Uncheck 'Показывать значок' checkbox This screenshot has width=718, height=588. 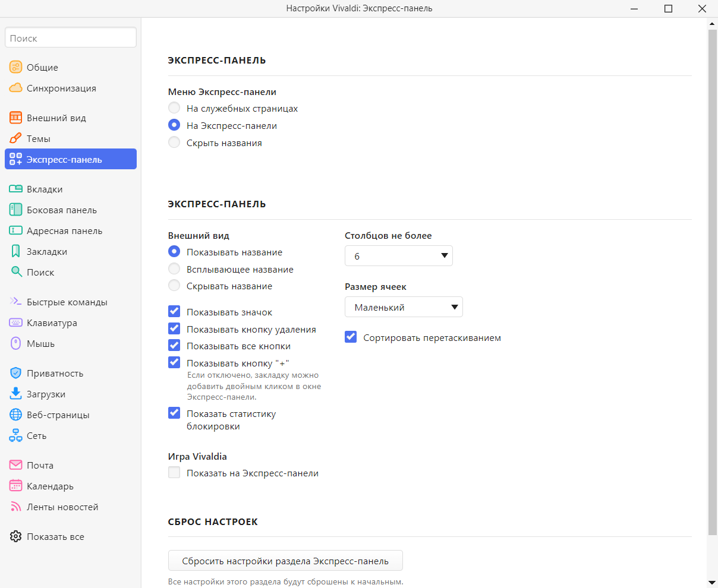(x=174, y=311)
